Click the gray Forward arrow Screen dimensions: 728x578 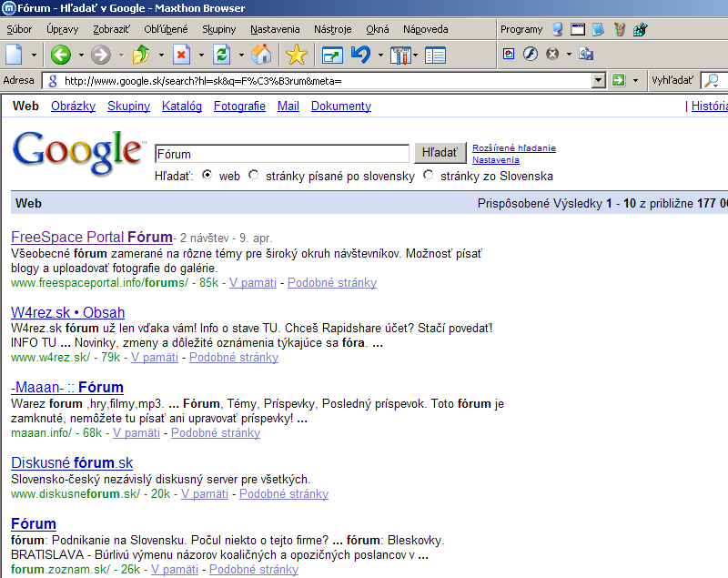click(x=100, y=55)
